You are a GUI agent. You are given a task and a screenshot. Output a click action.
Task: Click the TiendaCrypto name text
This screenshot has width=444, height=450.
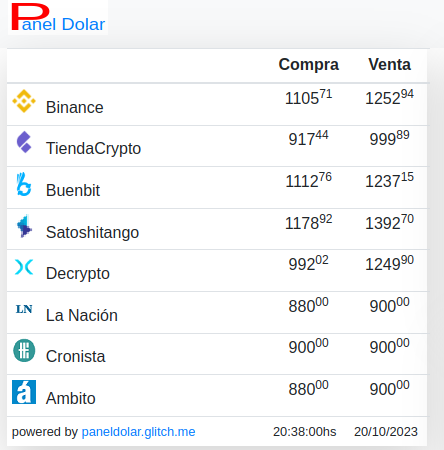(93, 149)
